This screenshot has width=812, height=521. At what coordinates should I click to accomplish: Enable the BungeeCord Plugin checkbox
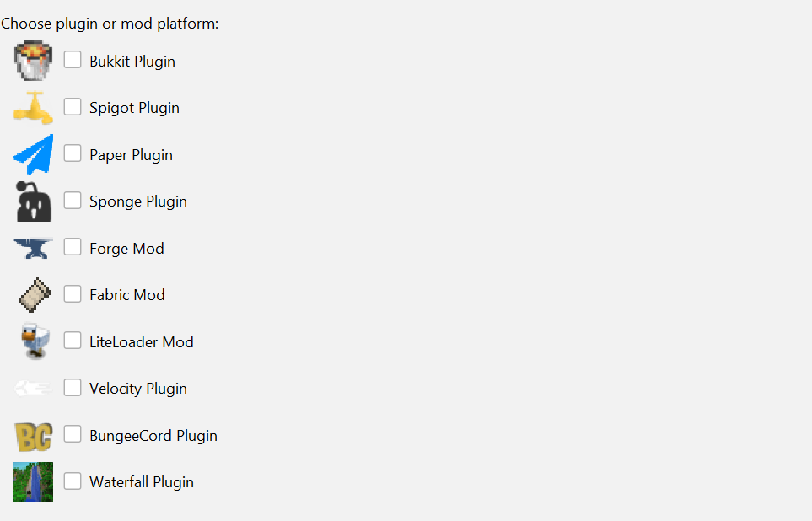73,434
